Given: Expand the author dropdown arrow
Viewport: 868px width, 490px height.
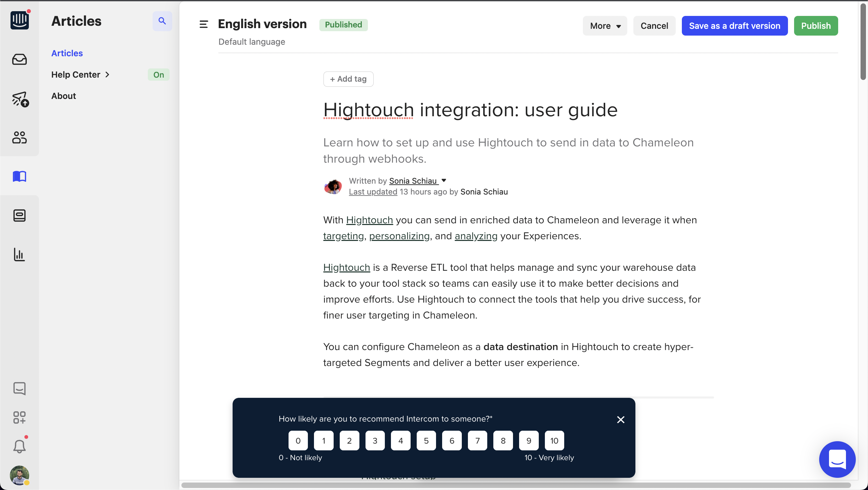Looking at the screenshot, I should pyautogui.click(x=444, y=181).
